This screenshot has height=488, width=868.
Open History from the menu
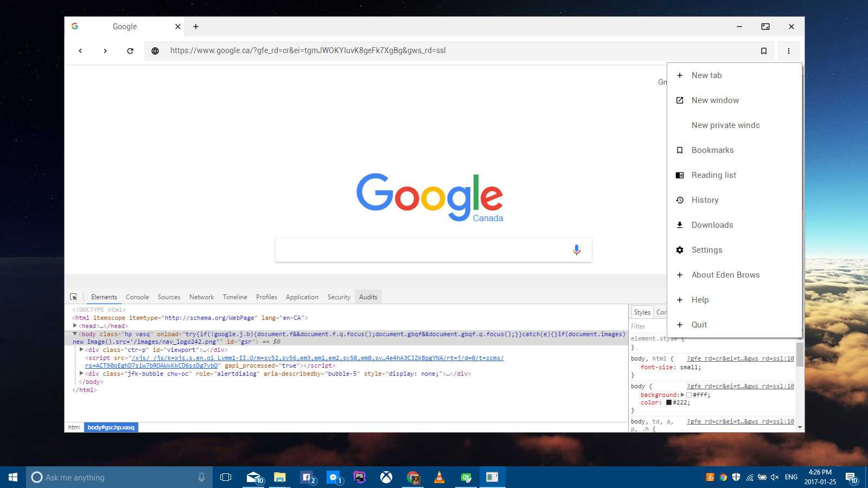click(x=735, y=200)
